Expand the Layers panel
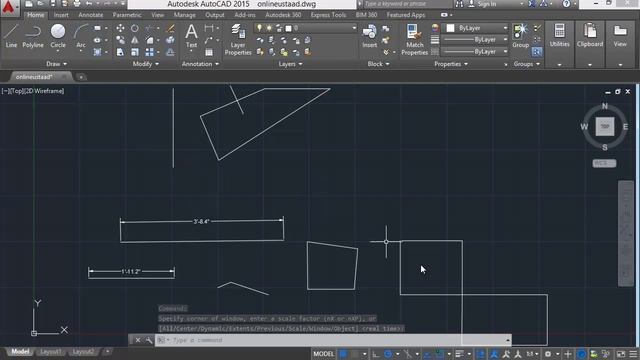Image resolution: width=640 pixels, height=360 pixels. (x=290, y=64)
